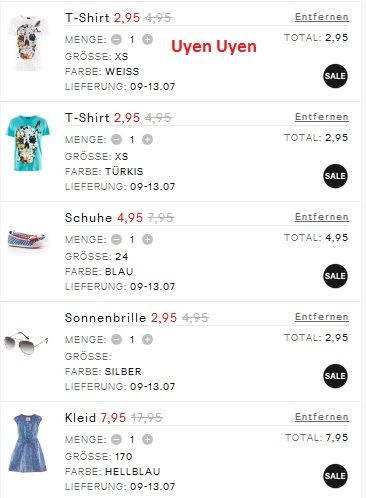The height and width of the screenshot is (498, 367).
Task: Click the SALE badge on Schuhe
Action: coord(335,276)
